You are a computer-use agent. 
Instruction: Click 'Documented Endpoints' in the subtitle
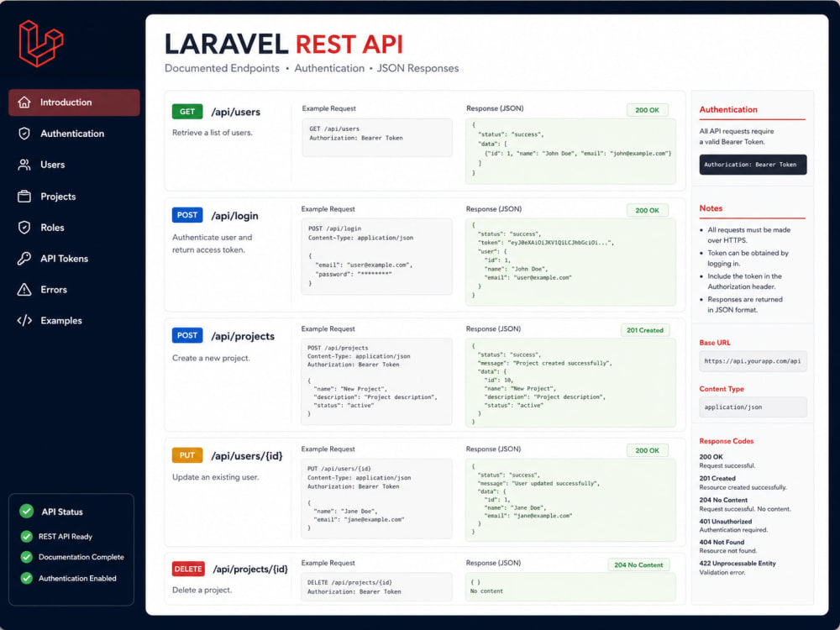pyautogui.click(x=222, y=68)
